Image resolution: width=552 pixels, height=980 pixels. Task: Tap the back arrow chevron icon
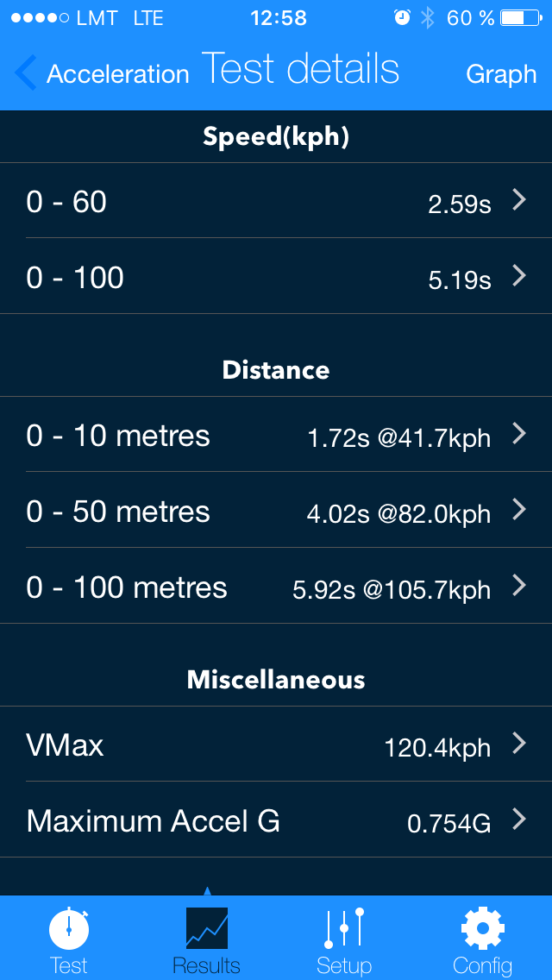tap(26, 74)
